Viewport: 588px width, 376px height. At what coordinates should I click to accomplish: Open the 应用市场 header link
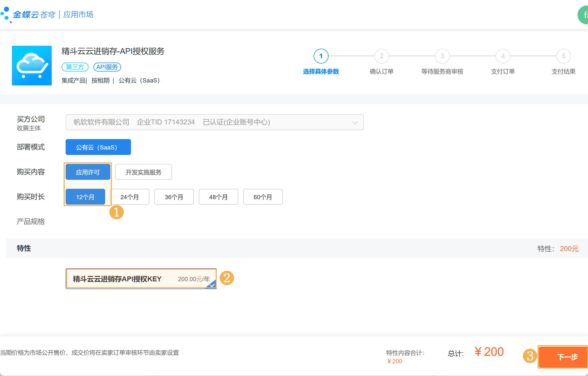[x=78, y=15]
